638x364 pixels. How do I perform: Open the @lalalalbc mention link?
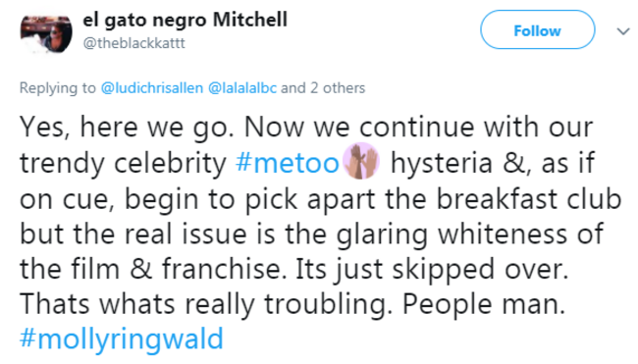tap(242, 88)
